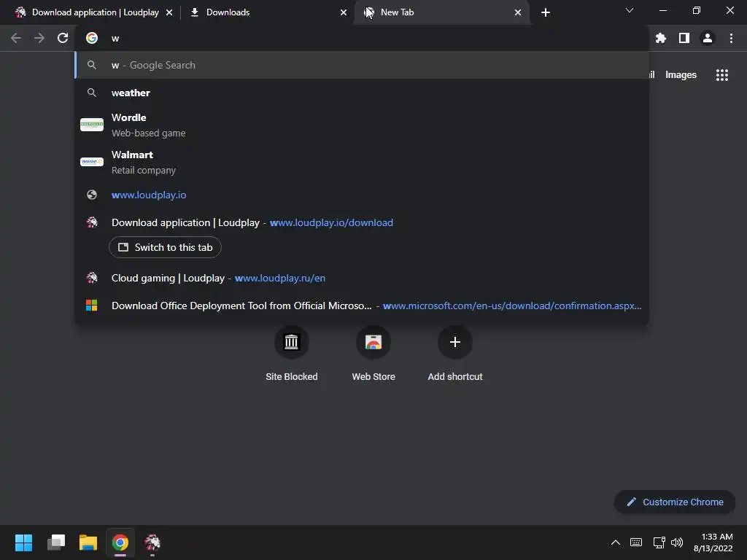Viewport: 747px width, 560px height.
Task: Open the network status tray icon
Action: [659, 542]
